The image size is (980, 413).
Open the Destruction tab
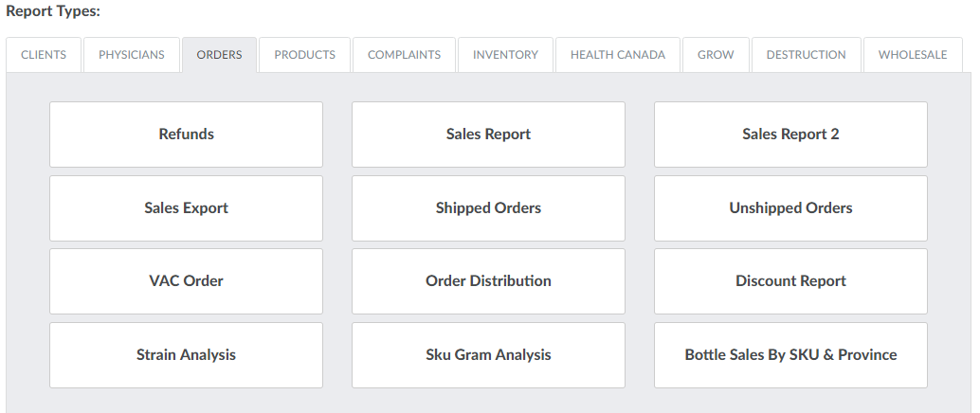(806, 55)
